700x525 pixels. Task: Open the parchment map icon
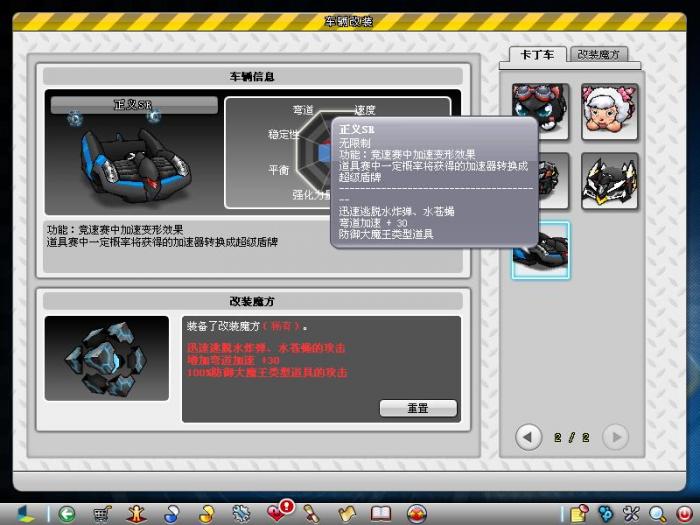[346, 514]
